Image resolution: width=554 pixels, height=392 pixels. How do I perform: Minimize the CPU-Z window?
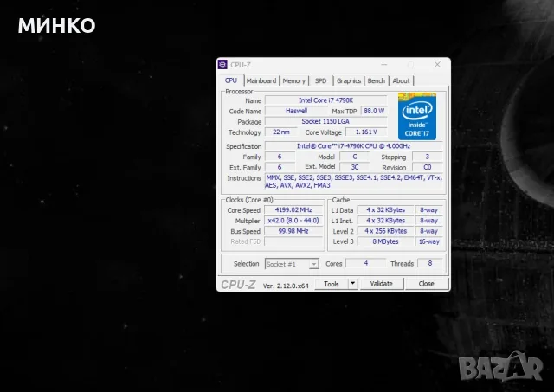point(384,65)
